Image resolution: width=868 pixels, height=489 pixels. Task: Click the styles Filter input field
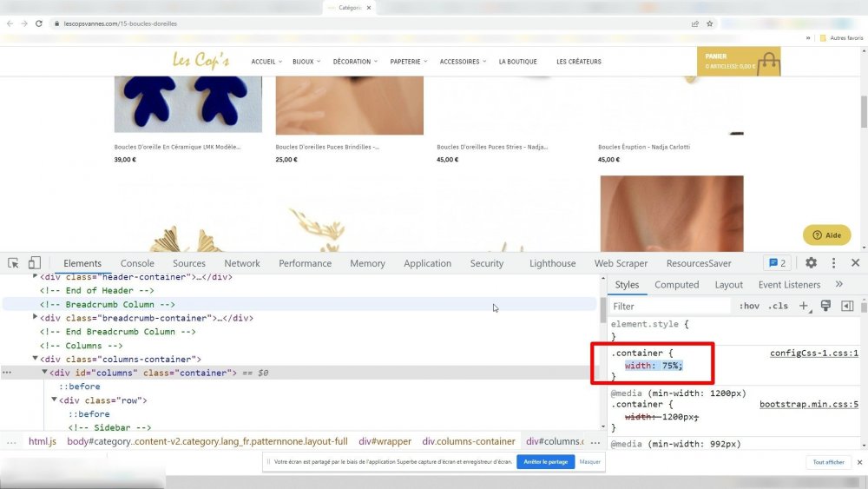[x=670, y=307]
